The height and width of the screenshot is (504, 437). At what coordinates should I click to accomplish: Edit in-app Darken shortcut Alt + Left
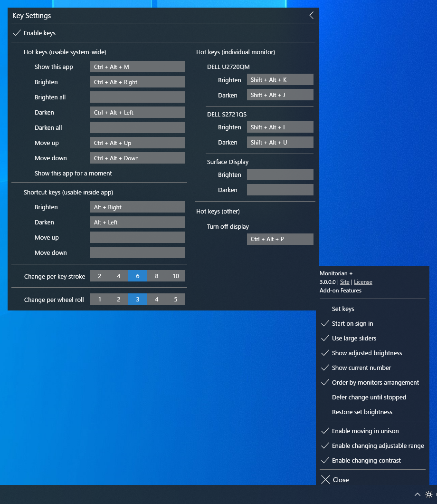click(x=137, y=222)
